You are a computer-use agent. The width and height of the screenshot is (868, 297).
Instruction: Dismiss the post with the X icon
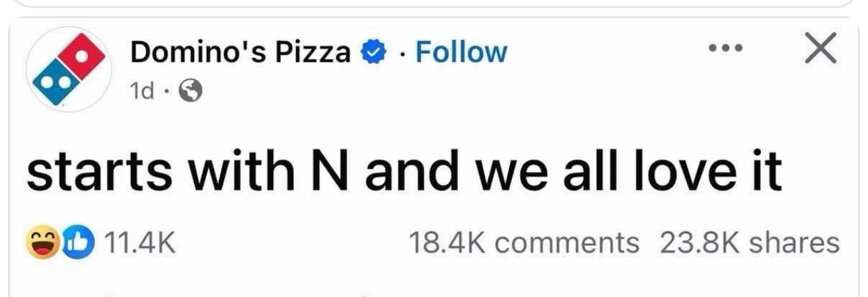pyautogui.click(x=821, y=49)
